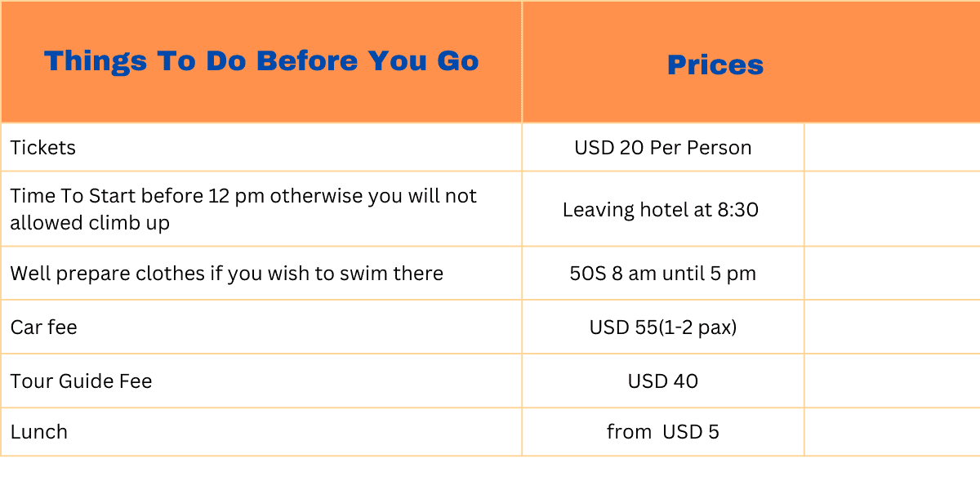Click the empty cell beside 'from USD 5'
This screenshot has height=490, width=980.
tap(892, 432)
